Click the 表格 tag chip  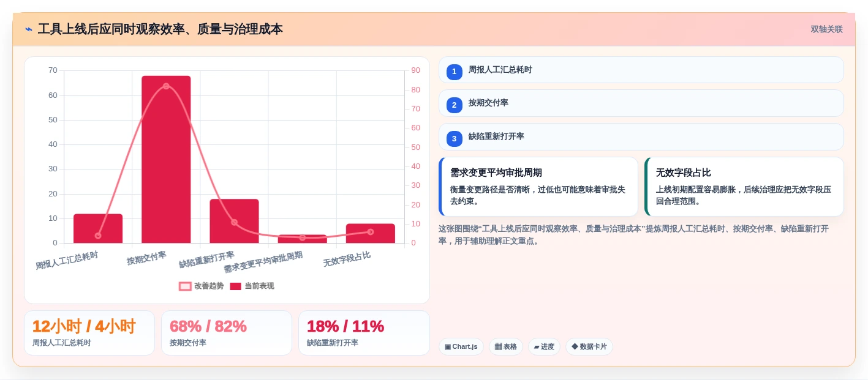click(505, 347)
